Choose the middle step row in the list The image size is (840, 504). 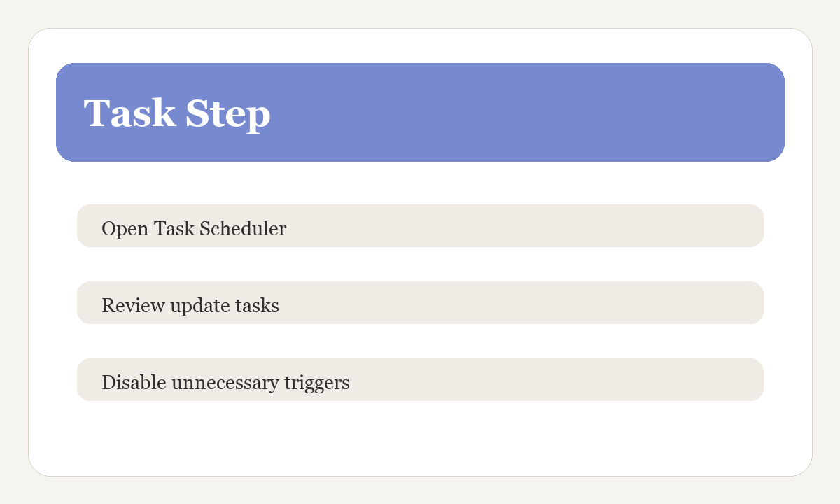pos(420,303)
